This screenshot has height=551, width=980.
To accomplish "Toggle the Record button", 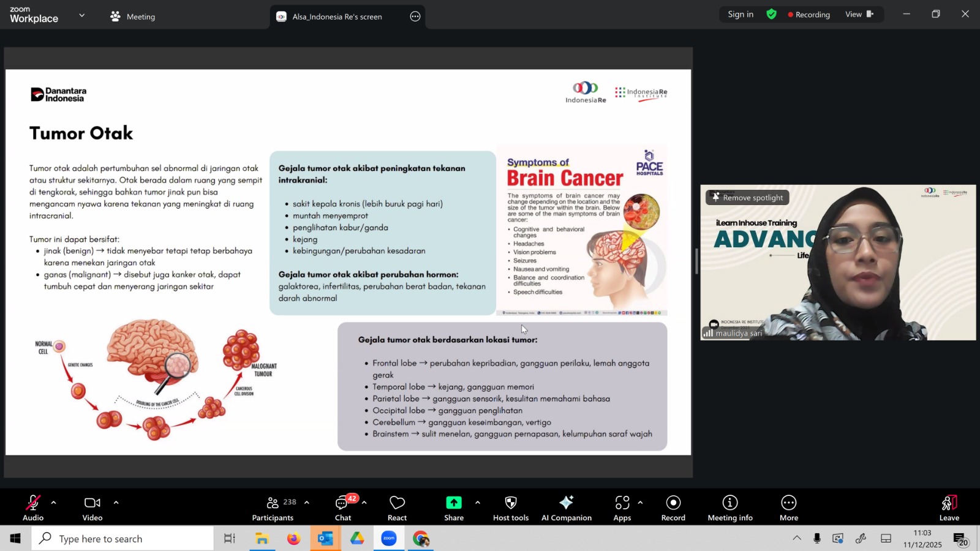I will (673, 508).
